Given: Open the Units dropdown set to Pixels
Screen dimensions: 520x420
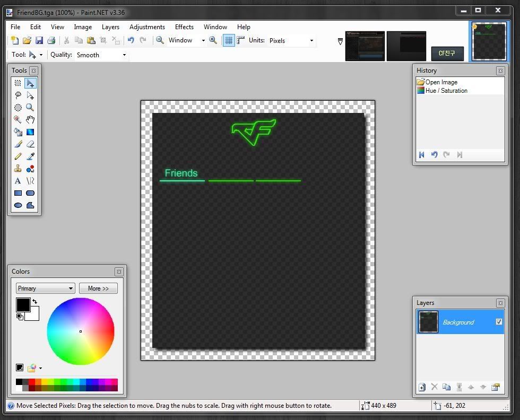Looking at the screenshot, I should pyautogui.click(x=291, y=40).
